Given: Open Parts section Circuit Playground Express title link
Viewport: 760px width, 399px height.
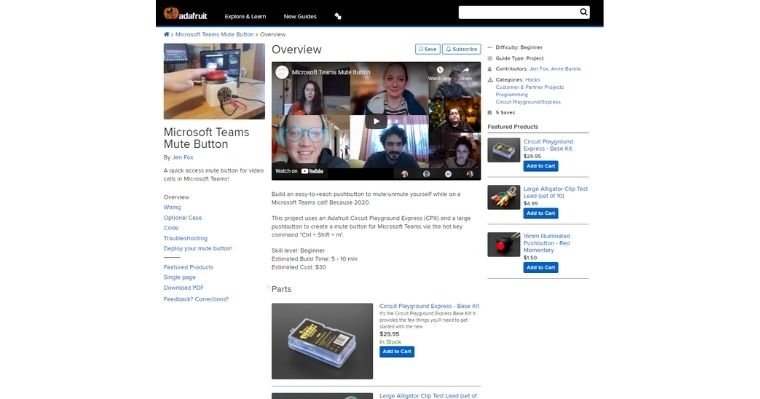Looking at the screenshot, I should point(429,306).
